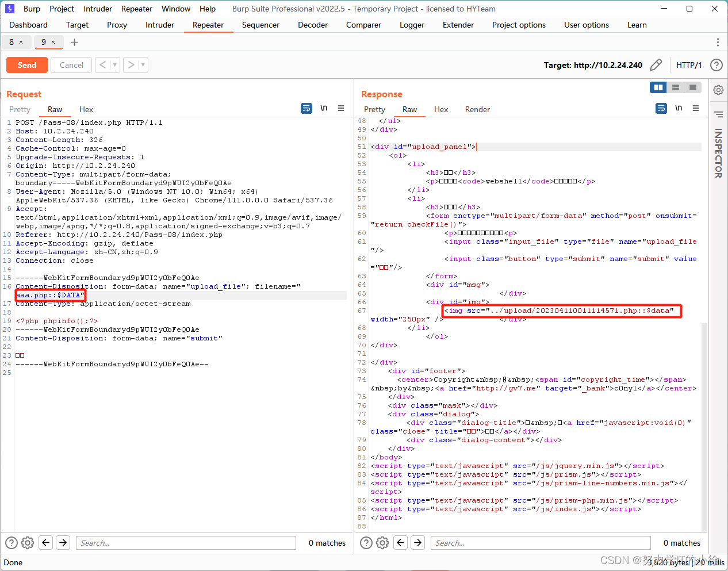Click the Burp Suite logo icon

(9, 9)
